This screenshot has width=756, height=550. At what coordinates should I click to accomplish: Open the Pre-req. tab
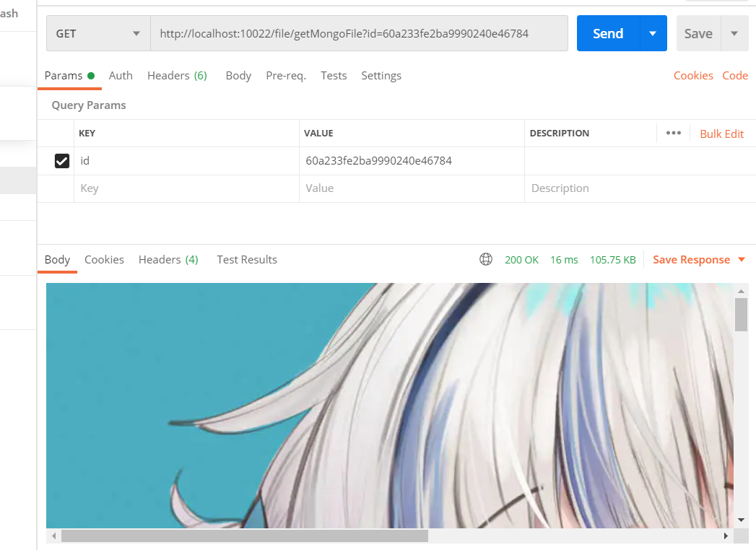click(286, 76)
